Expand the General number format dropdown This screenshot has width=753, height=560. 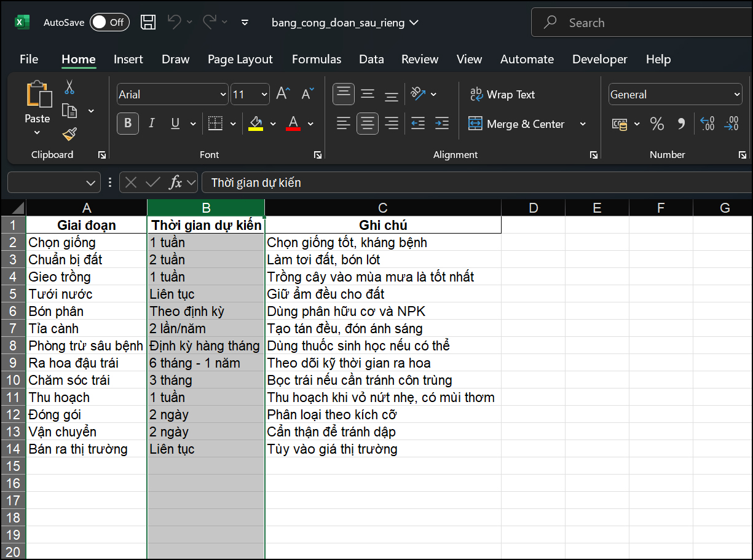coord(737,95)
